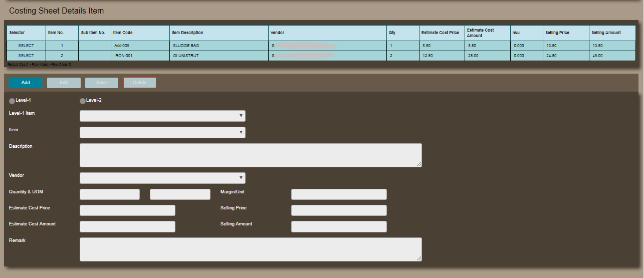This screenshot has height=278, width=644.
Task: Click into the Description text area
Action: coord(251,155)
